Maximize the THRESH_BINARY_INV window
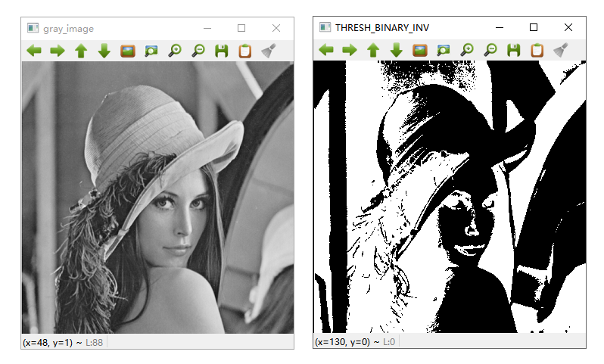The width and height of the screenshot is (604, 364). pos(534,27)
